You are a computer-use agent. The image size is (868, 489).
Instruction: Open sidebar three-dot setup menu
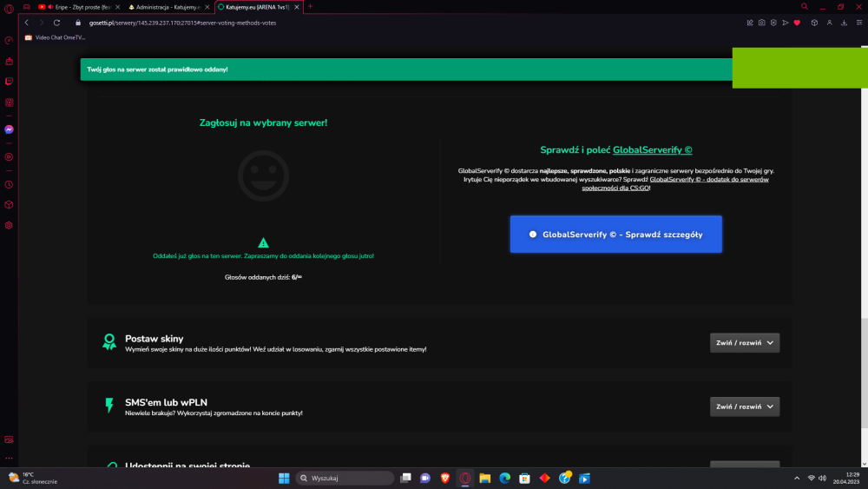[x=9, y=458]
